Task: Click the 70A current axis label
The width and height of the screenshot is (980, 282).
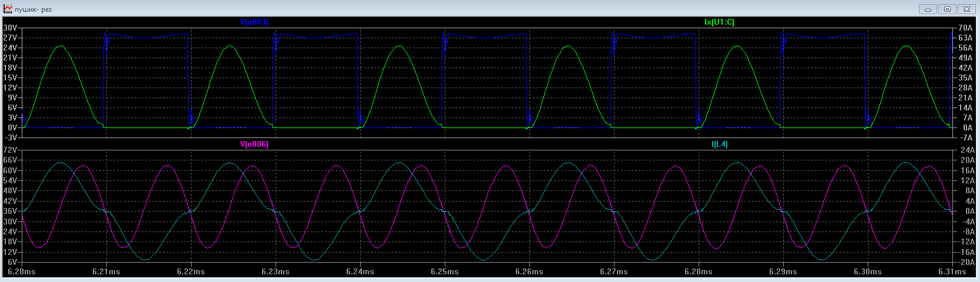Action: (965, 28)
